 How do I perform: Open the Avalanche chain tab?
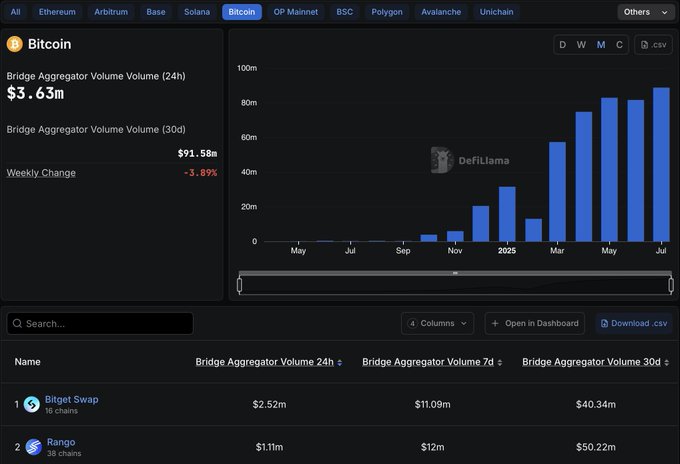(x=441, y=12)
